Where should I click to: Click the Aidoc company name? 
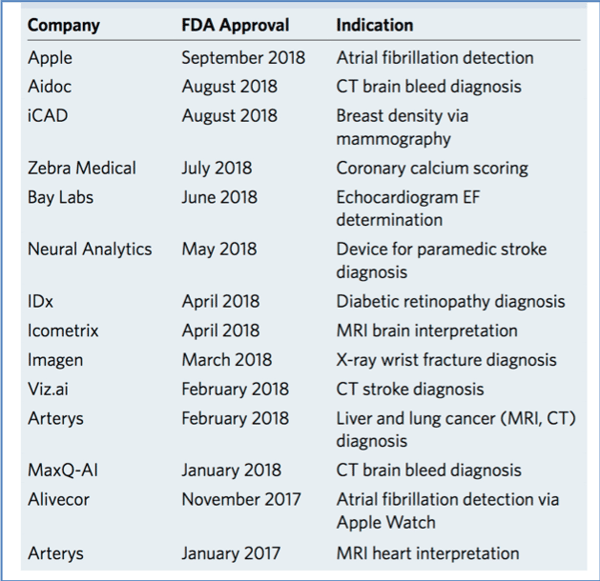coord(49,86)
